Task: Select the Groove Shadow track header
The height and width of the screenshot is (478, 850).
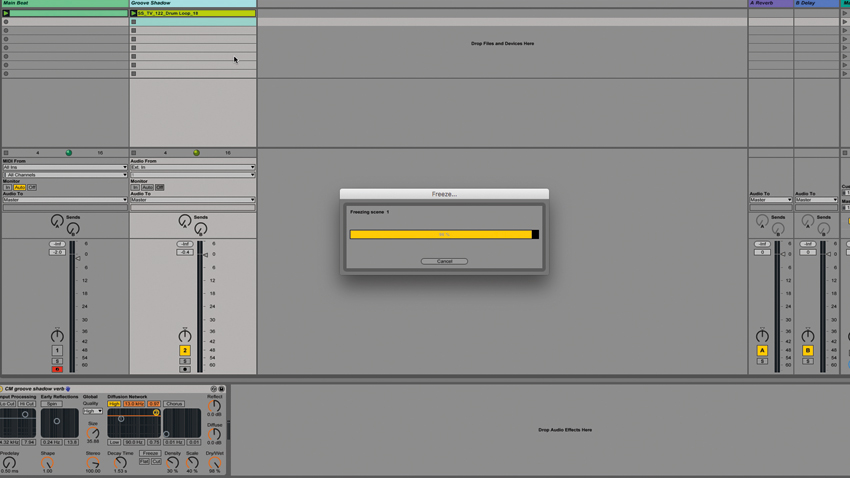Action: pos(192,3)
